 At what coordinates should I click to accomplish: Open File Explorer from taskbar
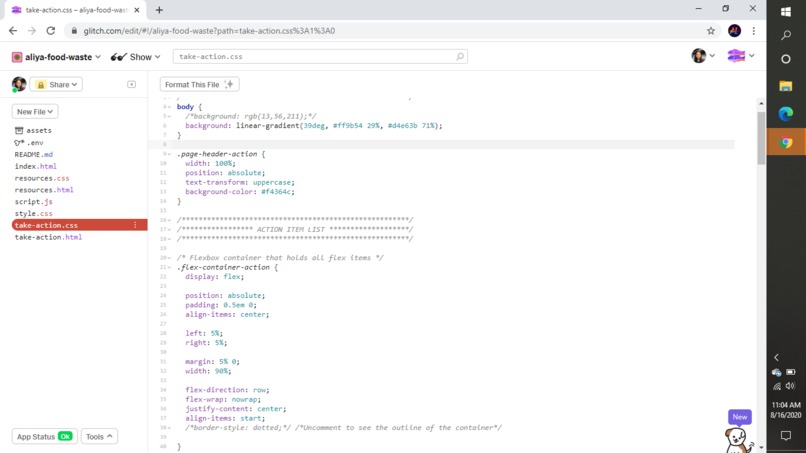pos(786,86)
